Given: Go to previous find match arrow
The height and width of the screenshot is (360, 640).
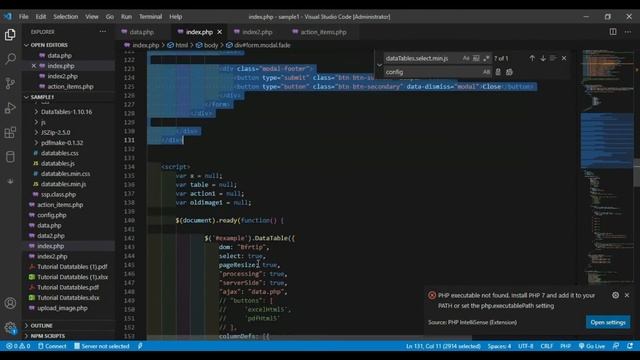Looking at the screenshot, I should (x=532, y=58).
